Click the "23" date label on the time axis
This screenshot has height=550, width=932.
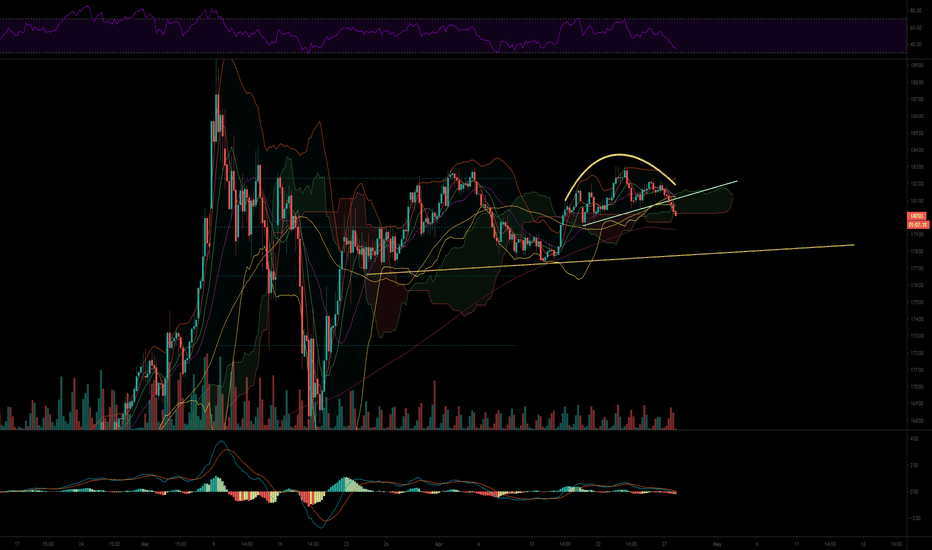coord(346,544)
